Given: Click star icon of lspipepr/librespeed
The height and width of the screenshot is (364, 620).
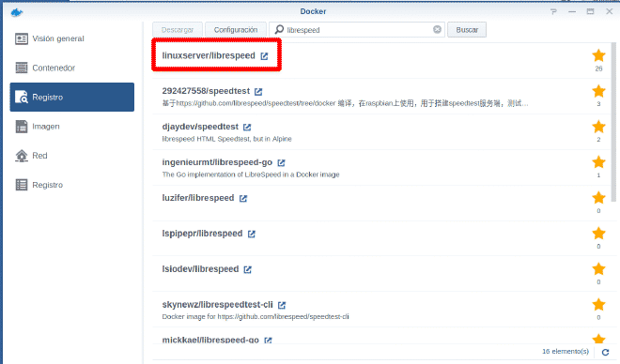Looking at the screenshot, I should pyautogui.click(x=598, y=234).
